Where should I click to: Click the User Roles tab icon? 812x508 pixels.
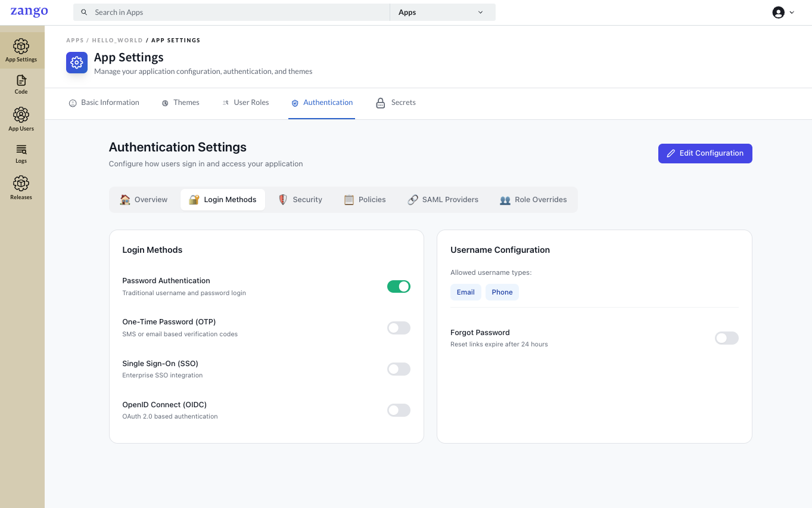226,103
